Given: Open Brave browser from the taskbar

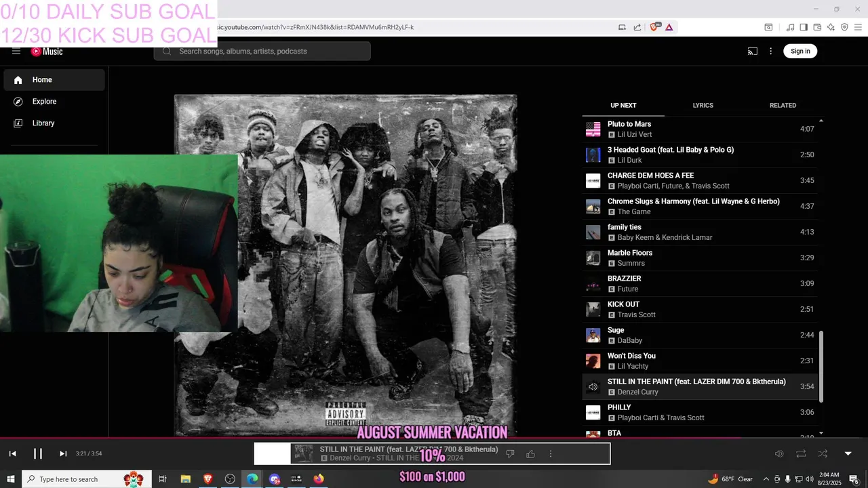Looking at the screenshot, I should coord(208,479).
